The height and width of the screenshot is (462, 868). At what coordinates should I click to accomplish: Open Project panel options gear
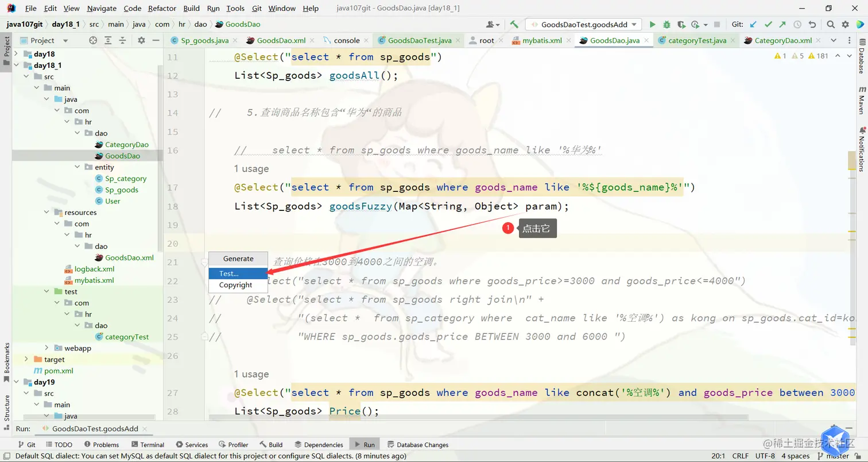click(x=141, y=40)
